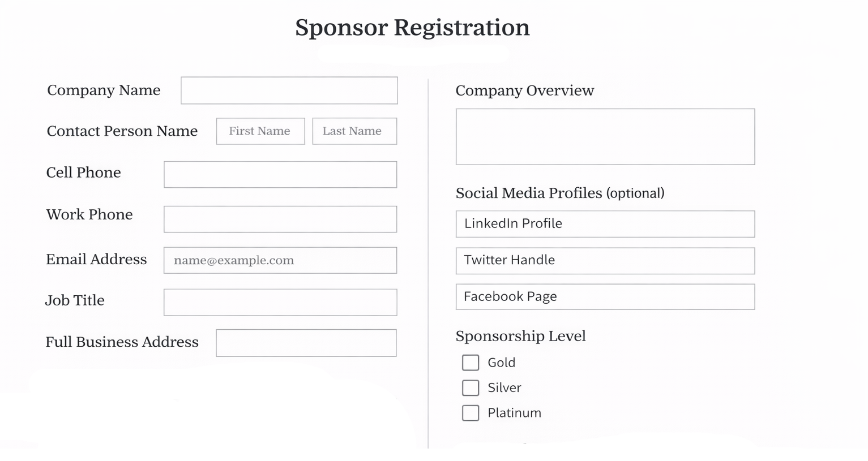Viewport: 868px width, 461px height.
Task: Click the Sponsorship Level heading
Action: pos(520,336)
